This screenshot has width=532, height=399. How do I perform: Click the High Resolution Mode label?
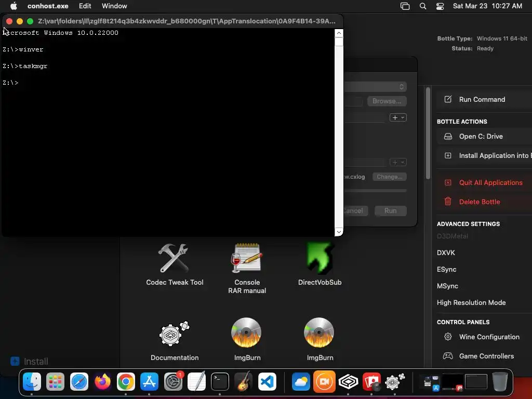471,303
